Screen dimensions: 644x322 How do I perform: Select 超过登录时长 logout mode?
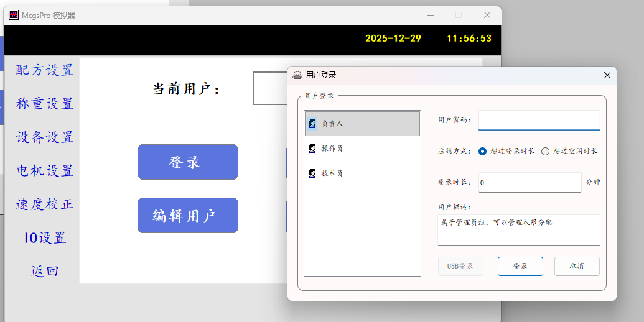[x=483, y=151]
